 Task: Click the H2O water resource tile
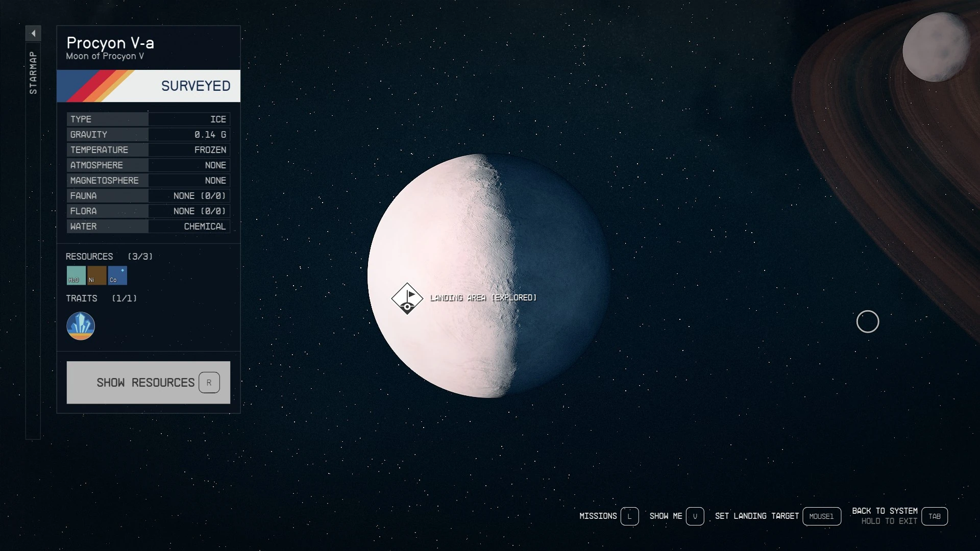click(76, 275)
